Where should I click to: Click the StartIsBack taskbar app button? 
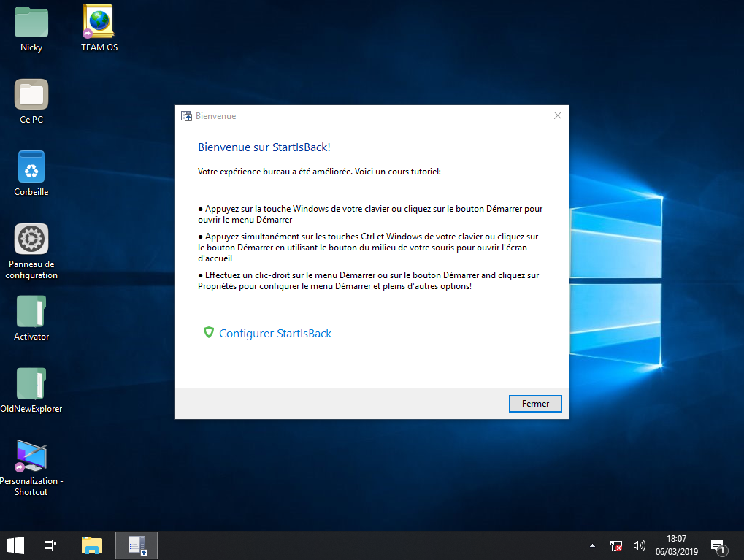(137, 545)
